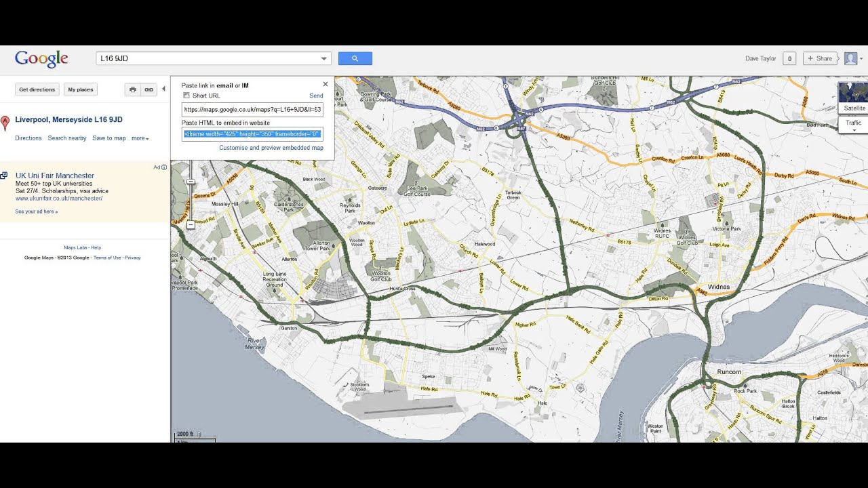
Task: Click the Halewood label on map
Action: 485,244
